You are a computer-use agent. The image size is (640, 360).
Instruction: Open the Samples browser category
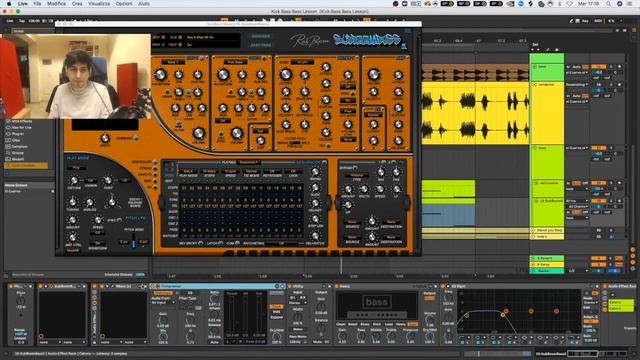point(19,147)
